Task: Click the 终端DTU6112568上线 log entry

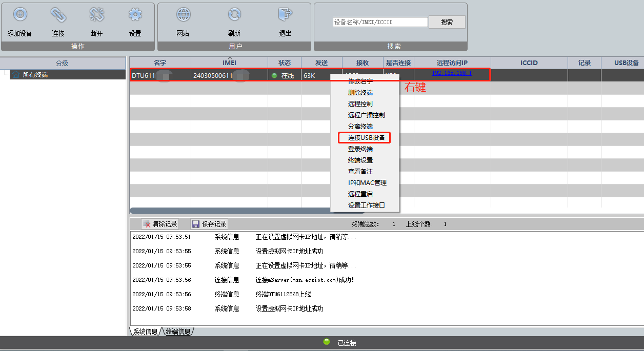Action: point(283,294)
